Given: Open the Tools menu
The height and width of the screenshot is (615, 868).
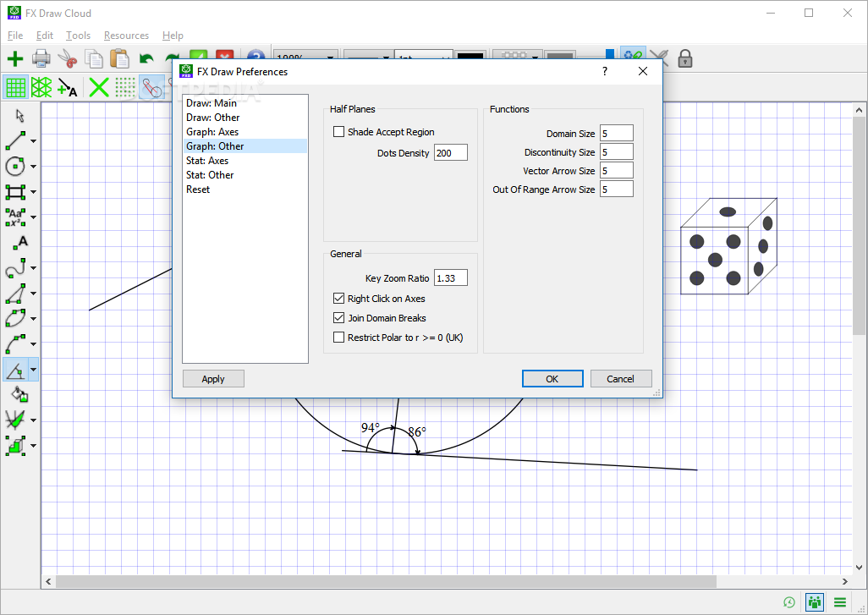Looking at the screenshot, I should pos(78,36).
